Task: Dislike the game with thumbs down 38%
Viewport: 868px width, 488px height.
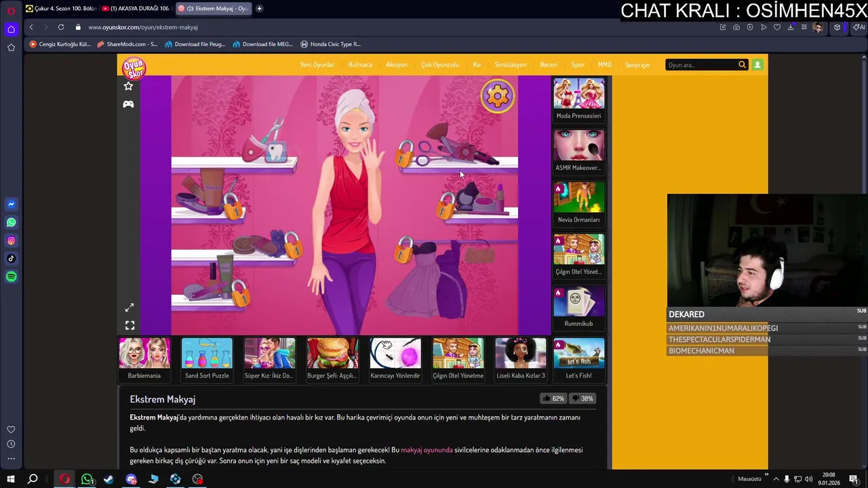Action: (583, 399)
